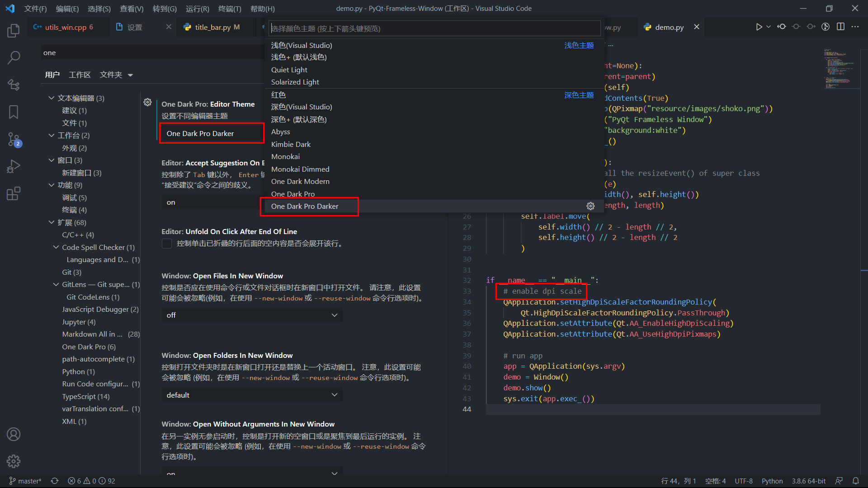
Task: Open the remote window icon in activity bar
Action: [14, 85]
